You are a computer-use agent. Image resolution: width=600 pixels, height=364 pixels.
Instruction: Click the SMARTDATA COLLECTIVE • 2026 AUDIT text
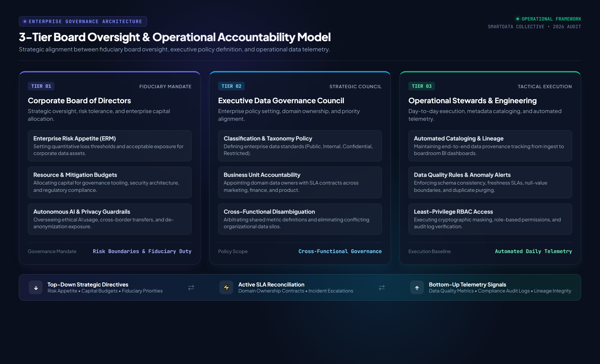click(x=534, y=27)
